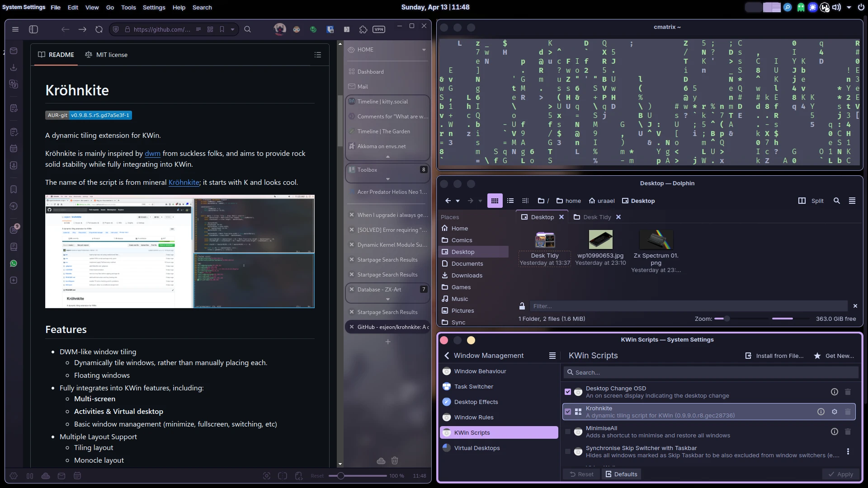Show QR code from the address bar
The width and height of the screenshot is (868, 488).
pyautogui.click(x=210, y=29)
